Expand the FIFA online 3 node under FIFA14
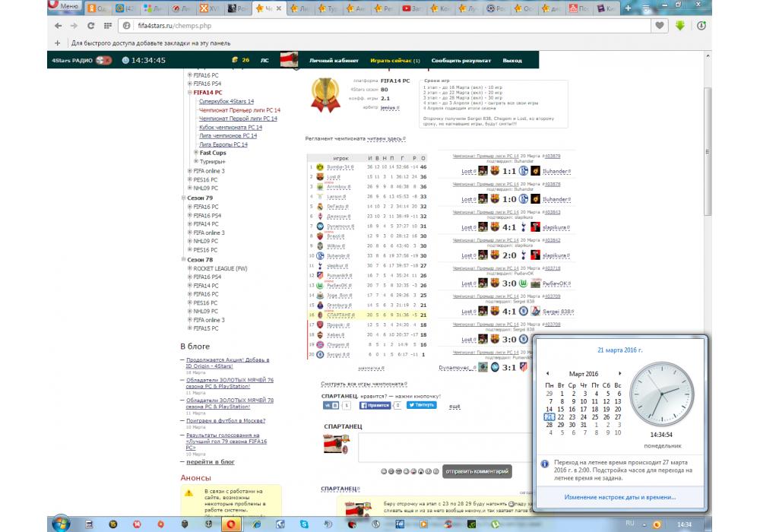Viewport: 760px width, 532px height. [189, 171]
